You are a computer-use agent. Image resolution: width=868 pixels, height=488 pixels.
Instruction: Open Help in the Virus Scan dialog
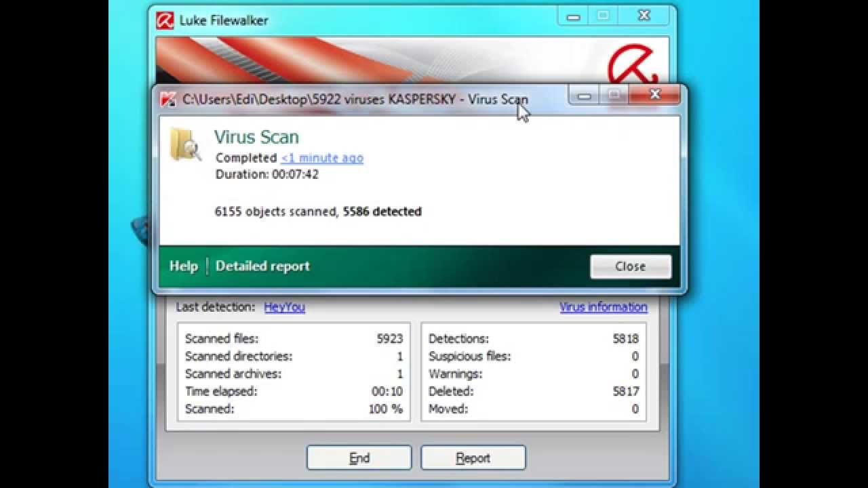pos(183,266)
